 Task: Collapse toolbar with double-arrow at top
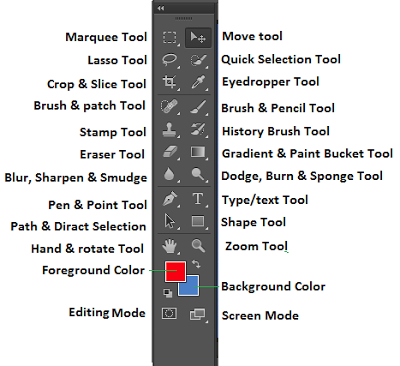point(161,8)
